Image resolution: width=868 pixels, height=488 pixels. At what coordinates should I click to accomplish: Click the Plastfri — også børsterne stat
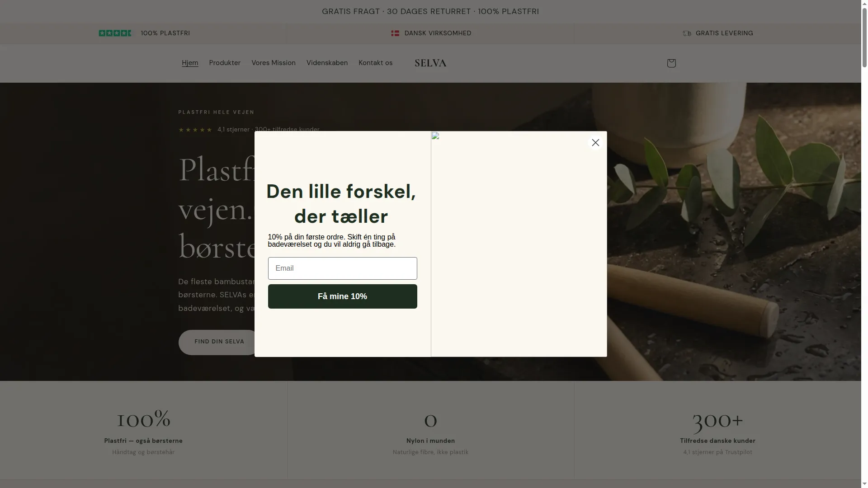point(143,441)
